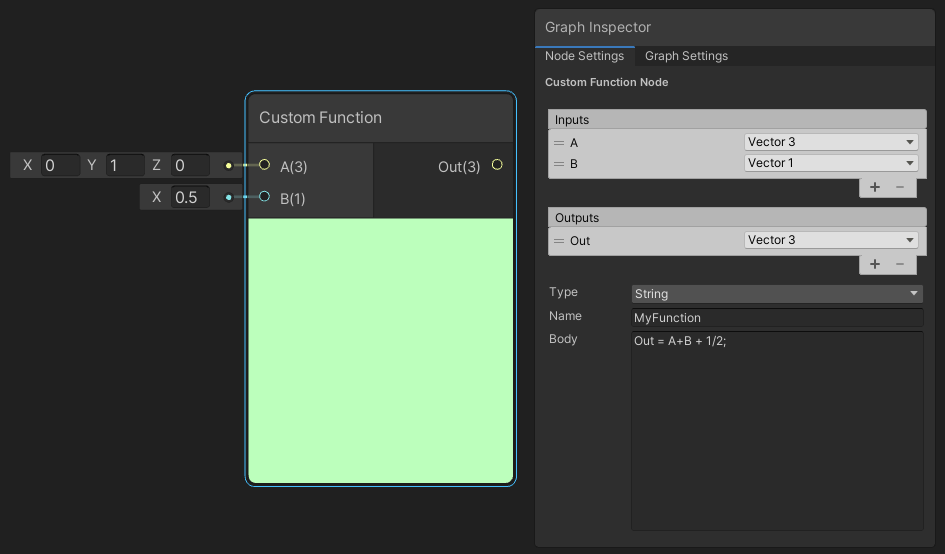The height and width of the screenshot is (554, 945).
Task: Switch to the Graph Settings tab
Action: [x=686, y=56]
